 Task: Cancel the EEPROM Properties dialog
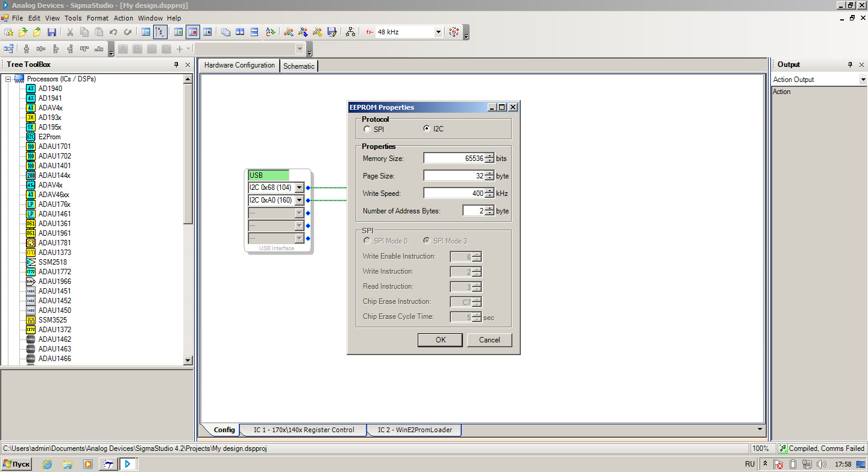pos(489,340)
